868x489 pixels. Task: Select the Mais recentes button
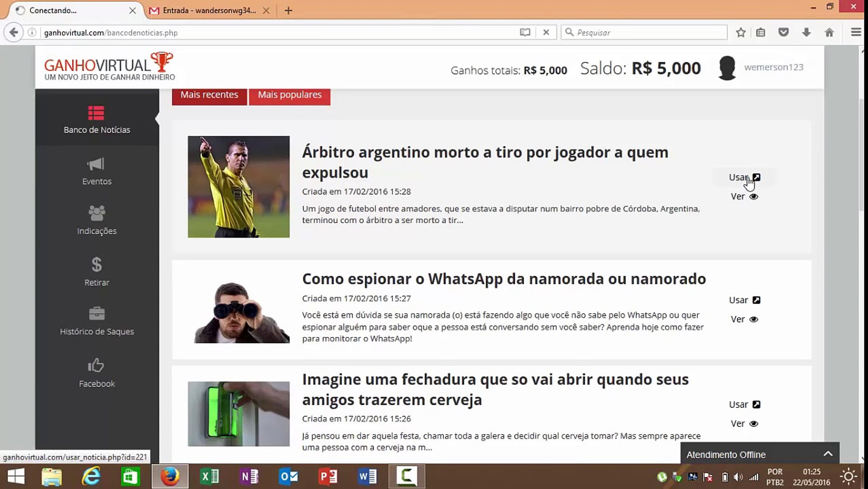click(x=209, y=95)
